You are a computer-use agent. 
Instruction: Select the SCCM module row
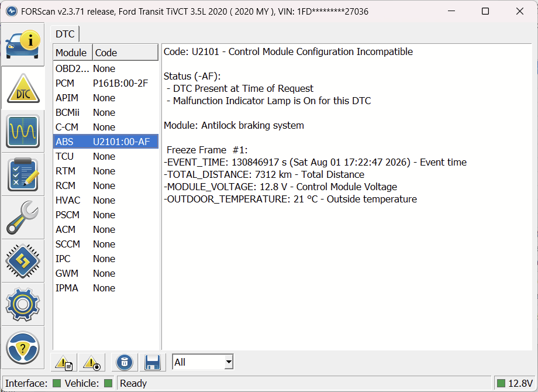tap(106, 245)
